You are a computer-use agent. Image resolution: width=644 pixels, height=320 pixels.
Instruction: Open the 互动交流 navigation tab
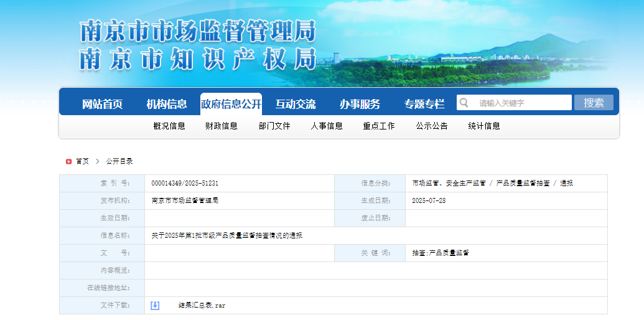pos(296,104)
